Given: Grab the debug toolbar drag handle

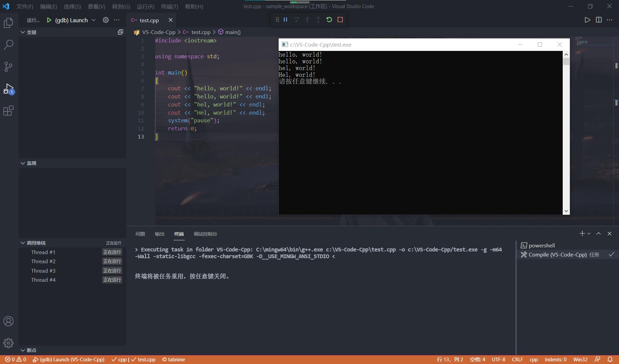Looking at the screenshot, I should (x=277, y=20).
